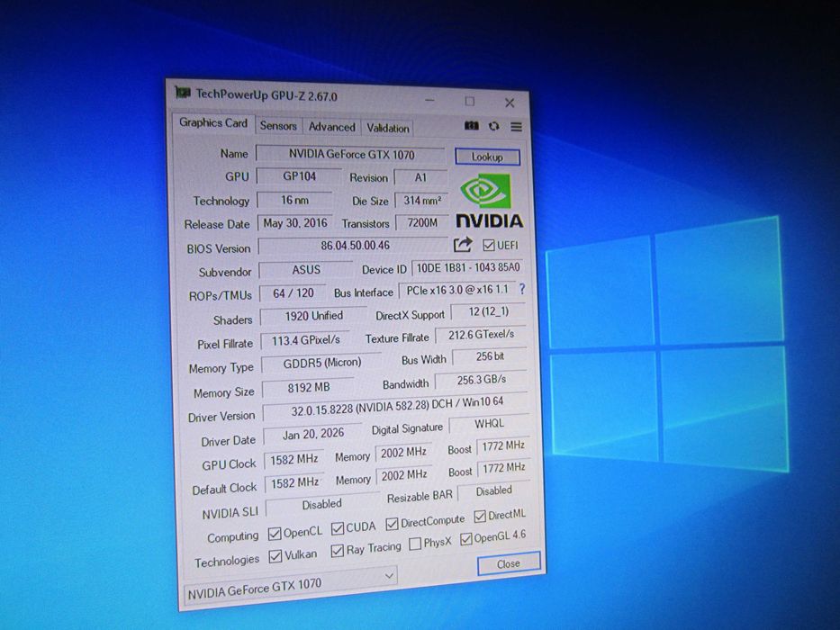Open the GPU-Z hamburger menu
Screen dimensions: 840x630
[517, 126]
